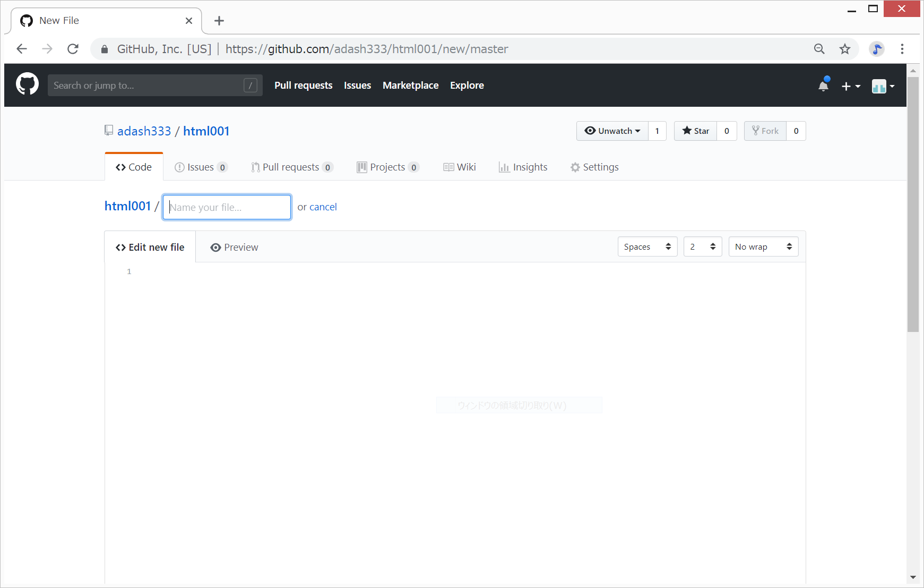This screenshot has height=588, width=924.
Task: Focus the Name your file input
Action: pos(227,207)
